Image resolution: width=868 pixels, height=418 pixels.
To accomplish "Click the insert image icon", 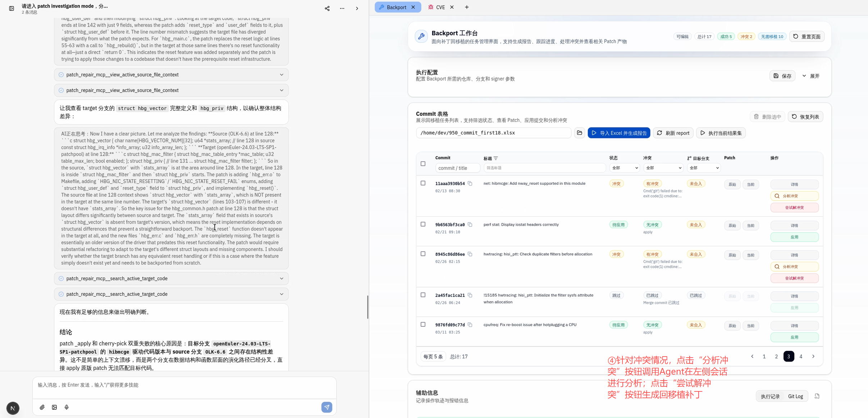I will click(54, 407).
